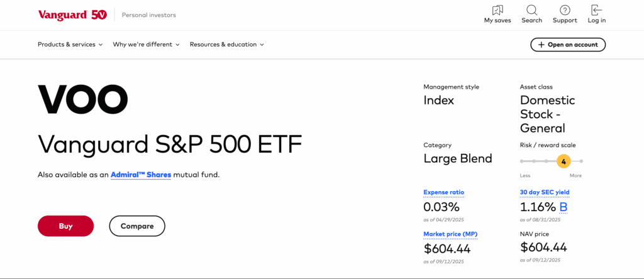Click the Support question mark icon
Screen dimensions: 644x279
coord(565,10)
